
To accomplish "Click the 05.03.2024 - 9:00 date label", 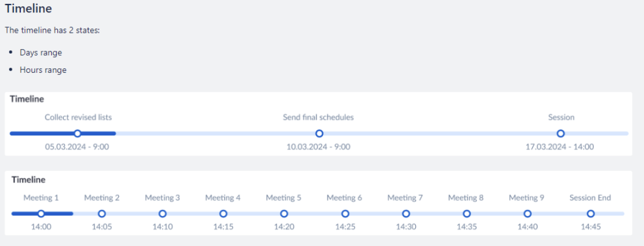I will point(77,147).
